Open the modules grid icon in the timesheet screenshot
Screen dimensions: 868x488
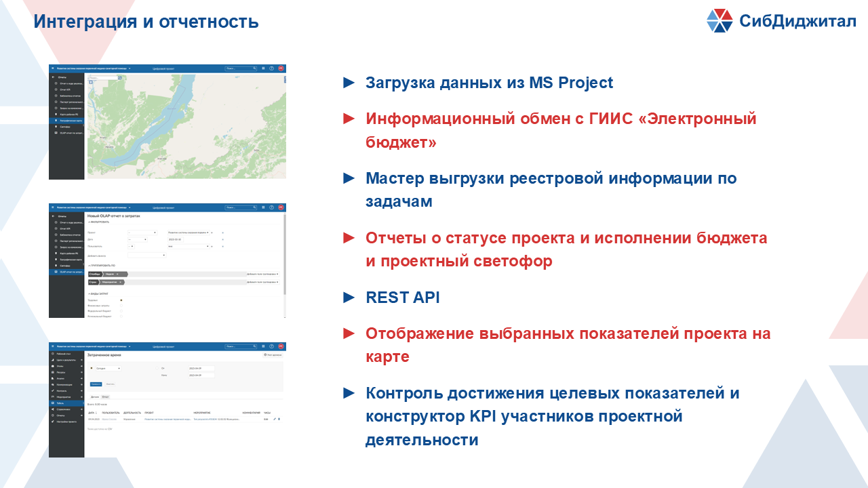[263, 346]
